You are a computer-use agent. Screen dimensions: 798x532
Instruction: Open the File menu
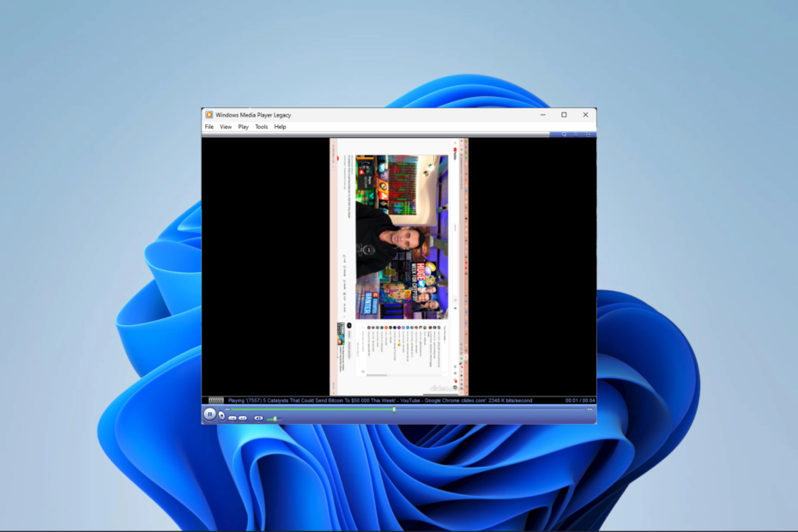(209, 127)
